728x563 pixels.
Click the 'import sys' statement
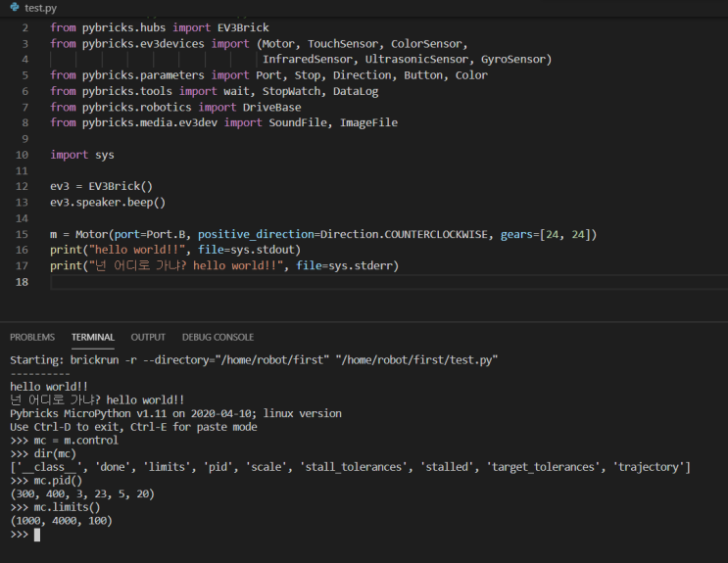(82, 155)
